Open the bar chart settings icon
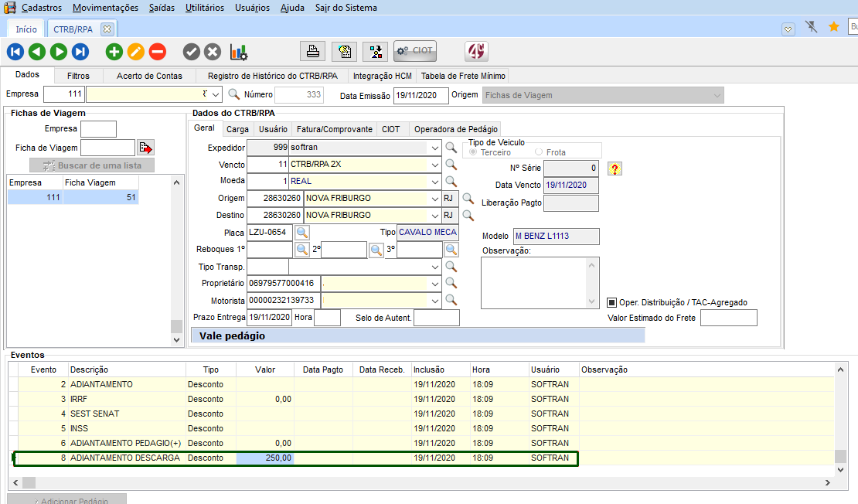858x504 pixels. click(239, 52)
